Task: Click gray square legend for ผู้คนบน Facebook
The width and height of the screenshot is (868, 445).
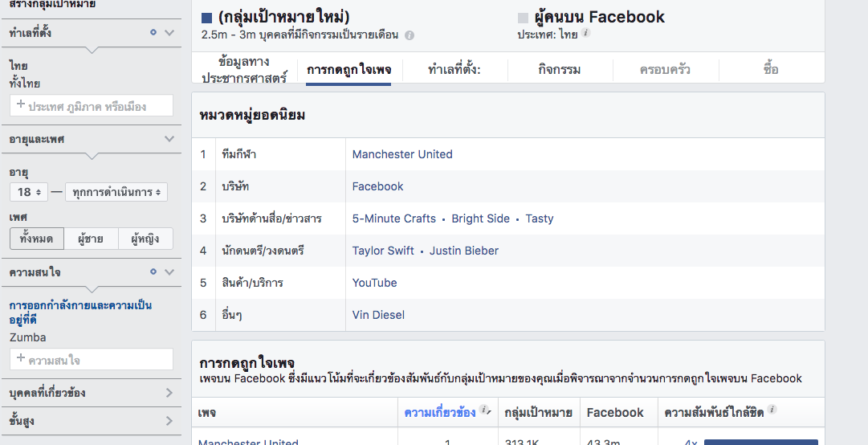Action: 523,18
